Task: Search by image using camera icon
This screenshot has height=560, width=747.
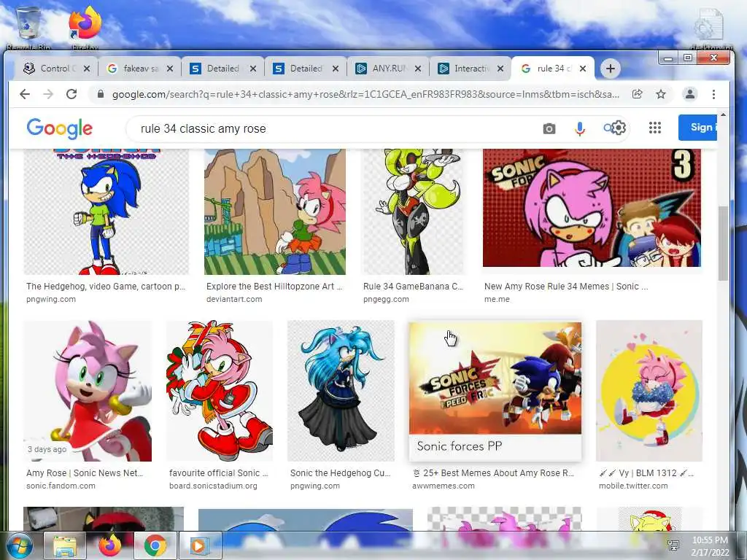Action: pos(549,129)
